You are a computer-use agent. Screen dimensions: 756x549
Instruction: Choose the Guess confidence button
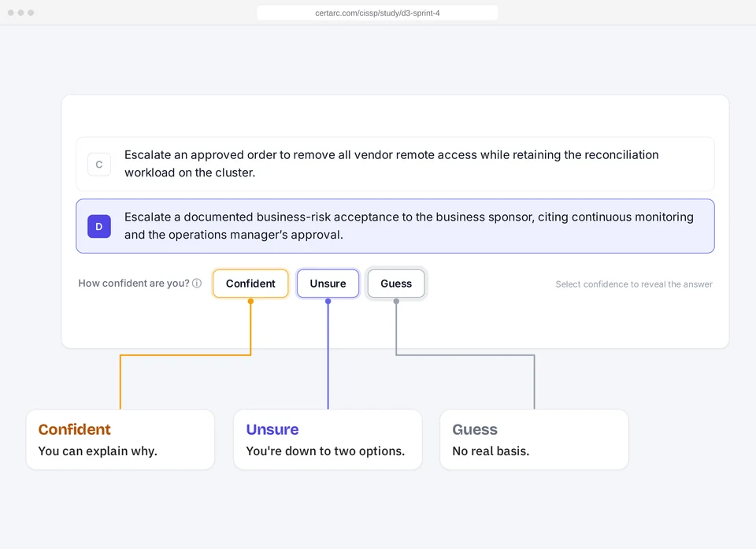[x=396, y=284]
